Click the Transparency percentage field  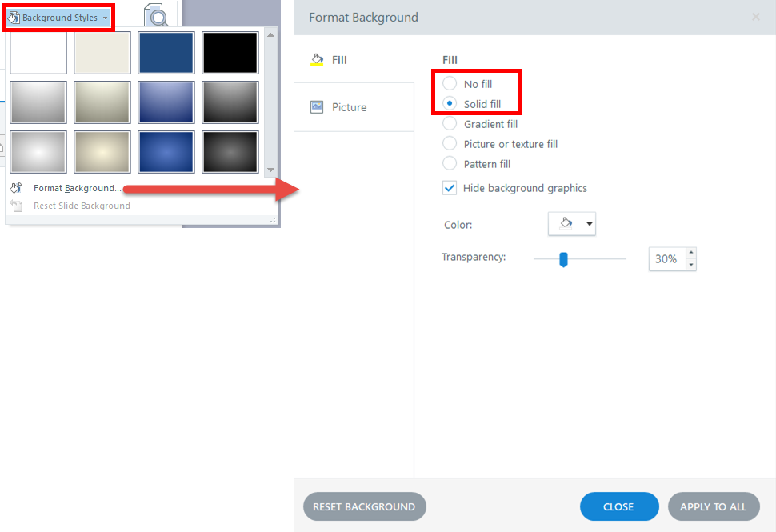coord(666,259)
